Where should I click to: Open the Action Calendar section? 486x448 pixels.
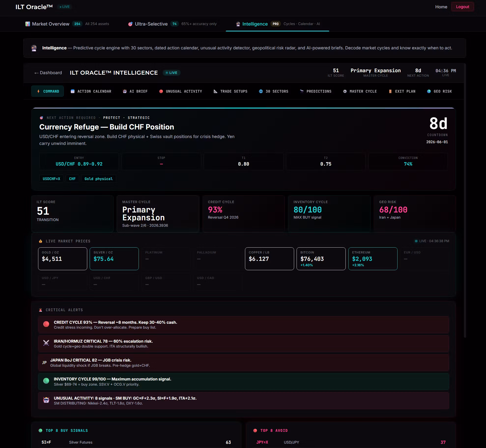[91, 91]
